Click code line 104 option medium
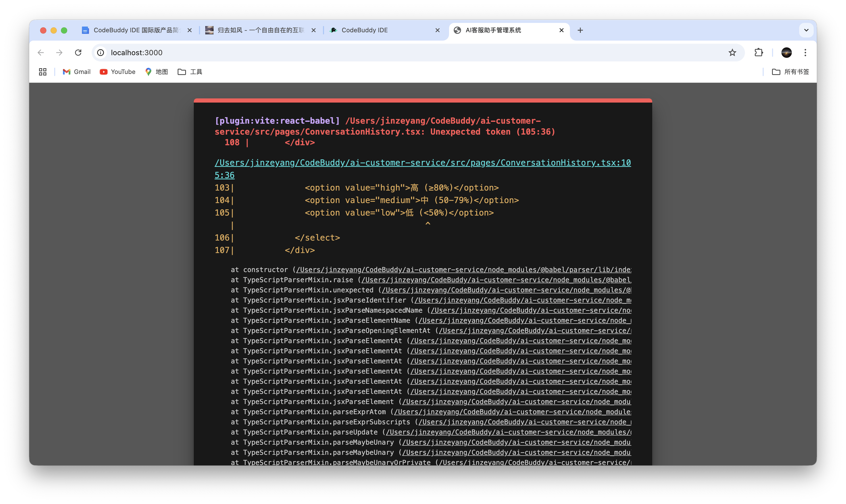This screenshot has width=846, height=504. tap(412, 200)
